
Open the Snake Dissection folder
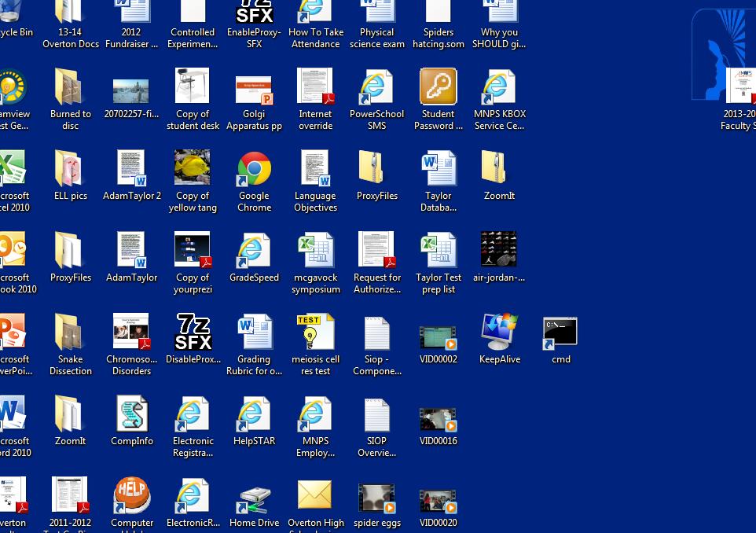point(70,331)
